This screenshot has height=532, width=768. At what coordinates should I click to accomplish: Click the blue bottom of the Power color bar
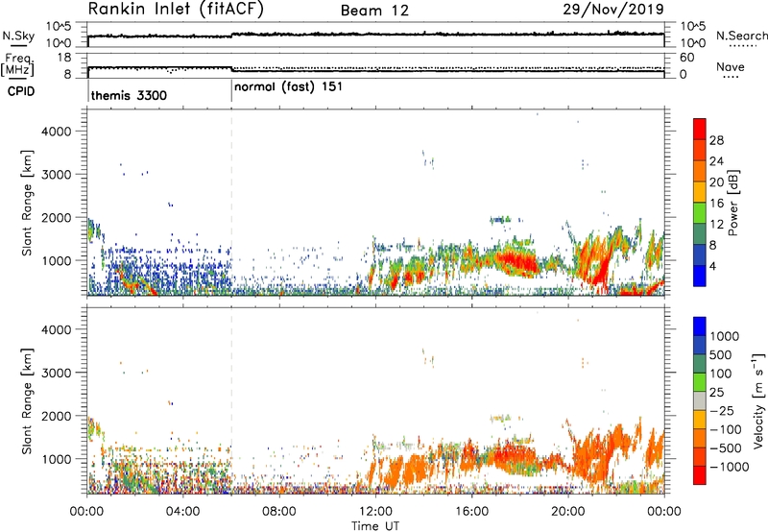tap(700, 276)
